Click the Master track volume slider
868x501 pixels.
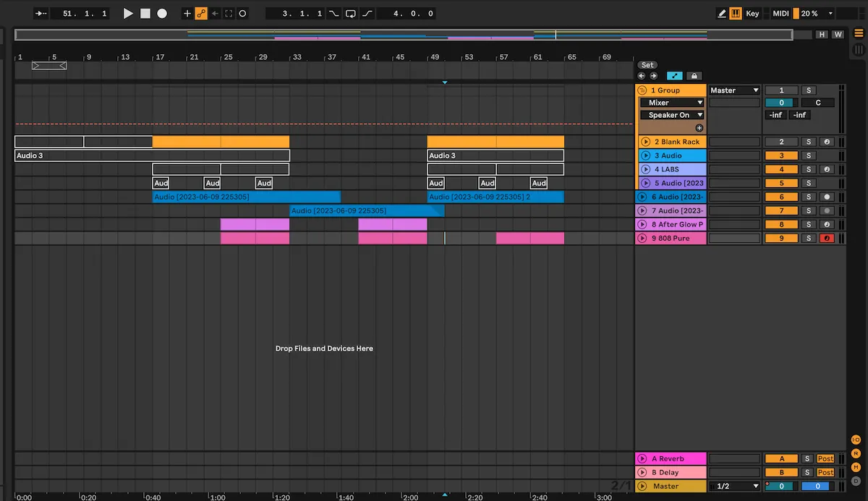(781, 486)
